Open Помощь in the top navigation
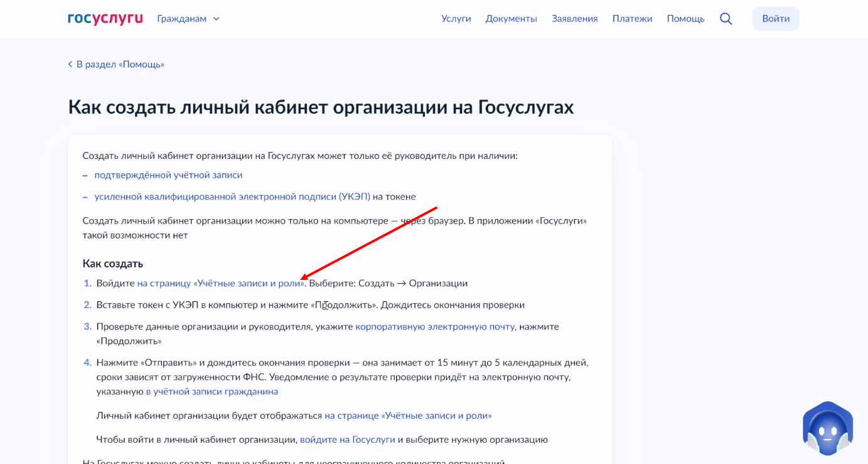868x464 pixels. [x=685, y=19]
